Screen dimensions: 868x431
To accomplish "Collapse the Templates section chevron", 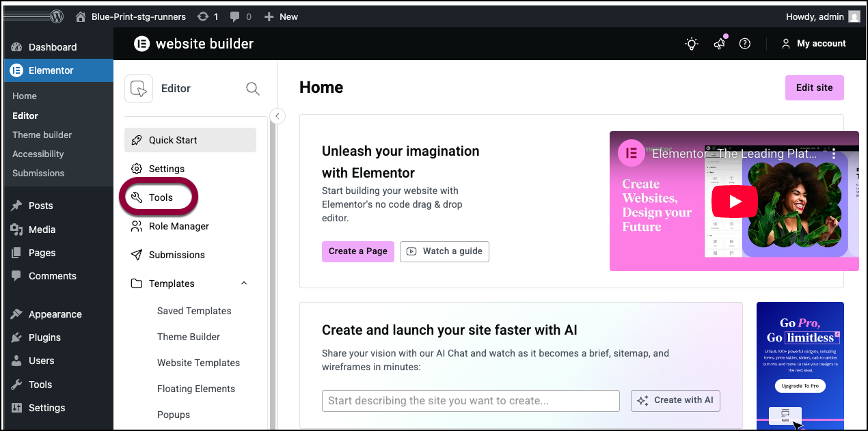I will click(244, 283).
